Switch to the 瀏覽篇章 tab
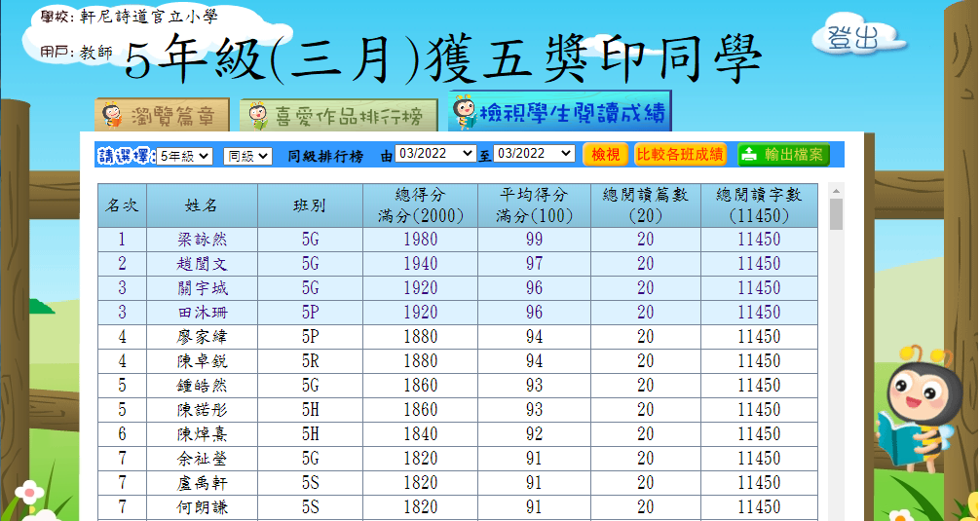This screenshot has width=980, height=521. [163, 116]
